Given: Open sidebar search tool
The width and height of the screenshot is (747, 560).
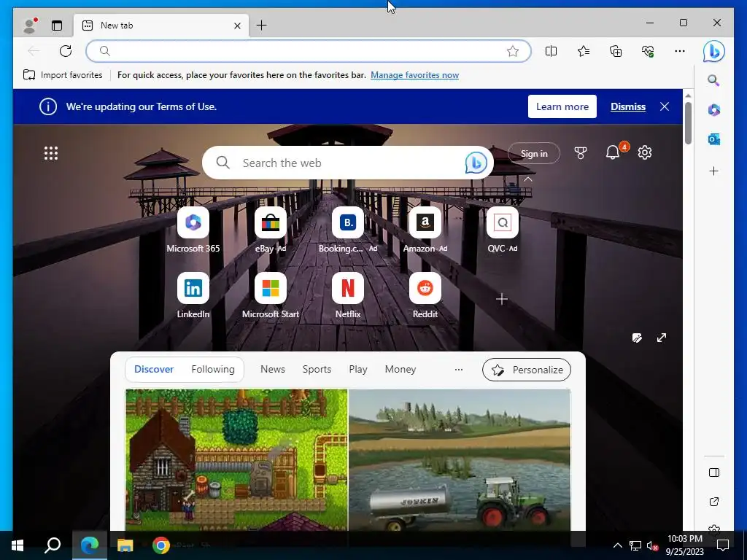Looking at the screenshot, I should coord(713,80).
